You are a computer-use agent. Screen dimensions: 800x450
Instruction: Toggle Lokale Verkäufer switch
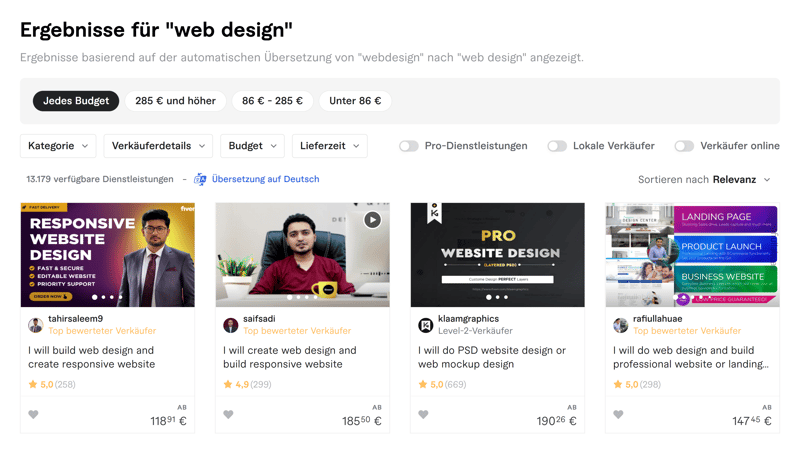557,146
